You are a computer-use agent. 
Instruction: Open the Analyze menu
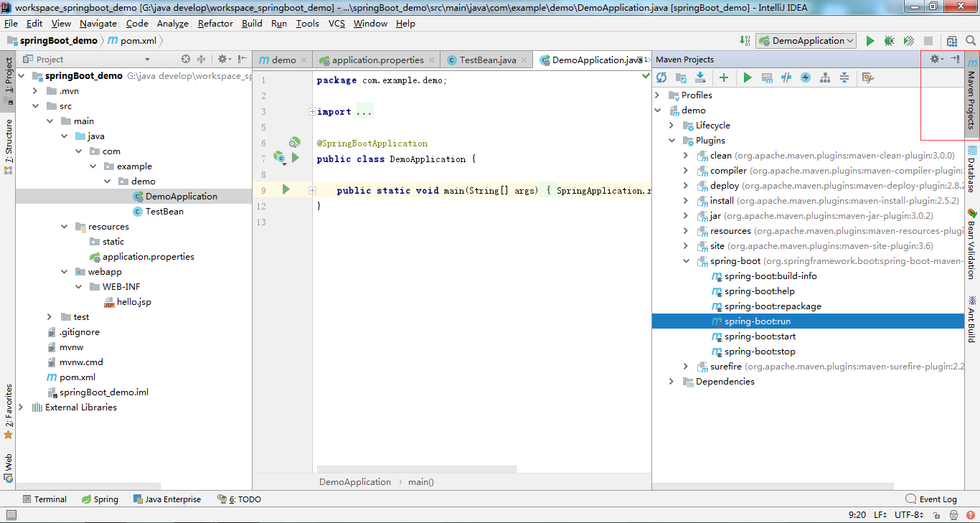[x=173, y=24]
